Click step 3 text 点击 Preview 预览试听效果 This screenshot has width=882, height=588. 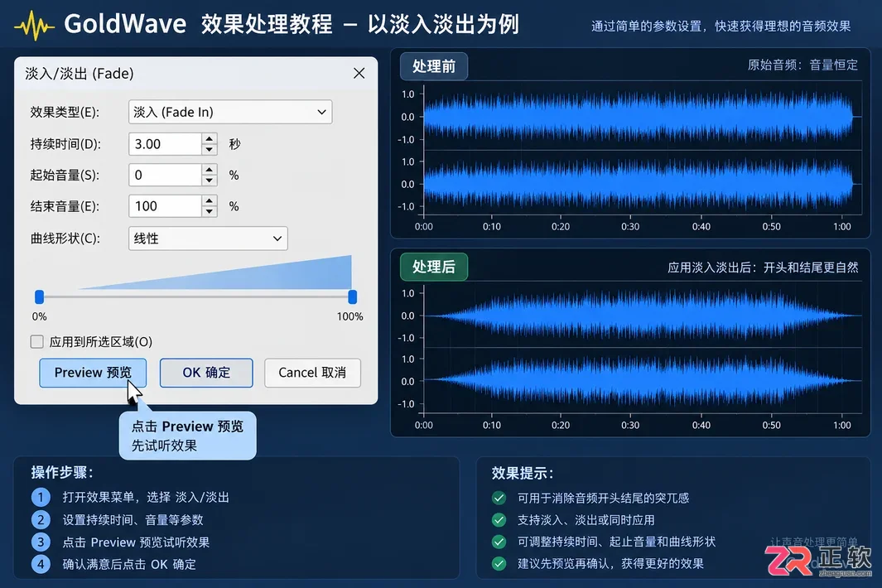pyautogui.click(x=136, y=542)
